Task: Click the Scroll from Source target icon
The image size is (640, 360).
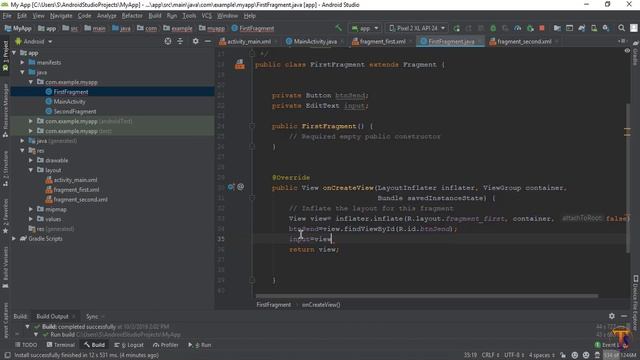Action: 168,41
